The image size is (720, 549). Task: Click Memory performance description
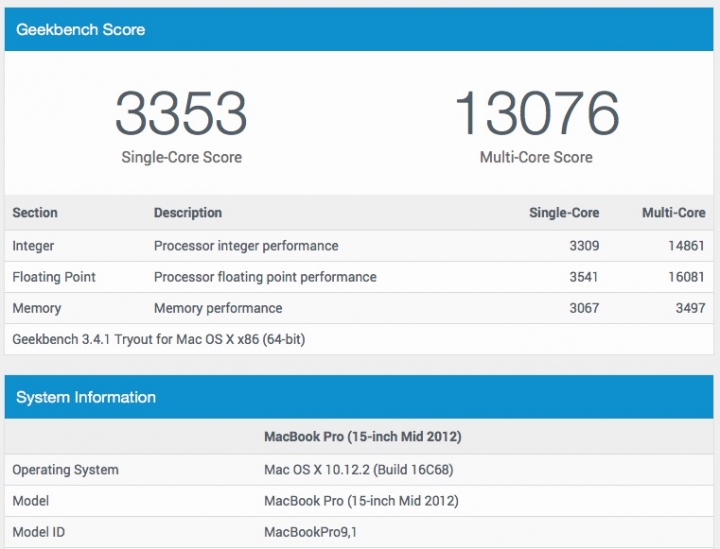coord(218,308)
